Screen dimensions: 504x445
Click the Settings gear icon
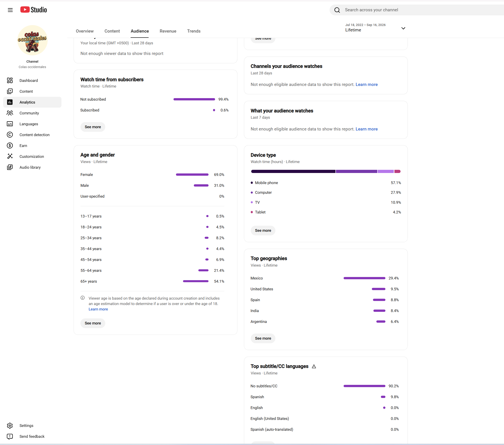(x=10, y=426)
